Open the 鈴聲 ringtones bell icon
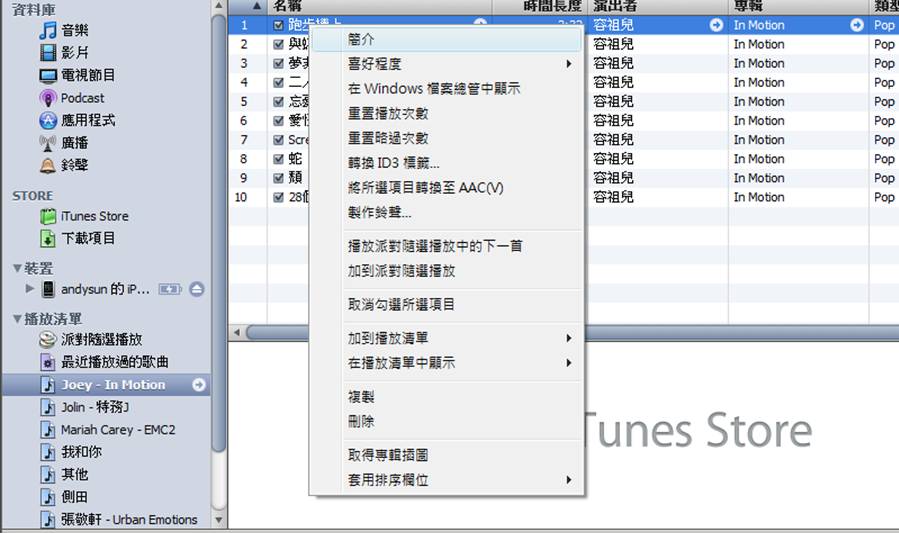Viewport: 899px width, 533px height. tap(48, 165)
